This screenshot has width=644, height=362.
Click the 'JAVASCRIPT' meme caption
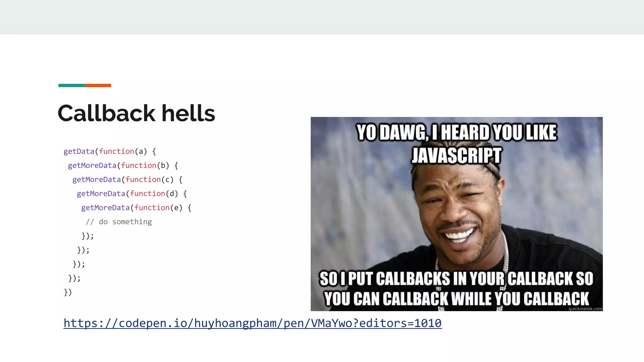pyautogui.click(x=457, y=156)
